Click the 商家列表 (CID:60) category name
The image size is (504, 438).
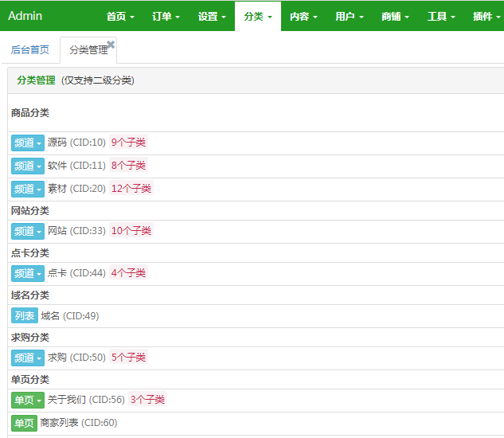tap(79, 423)
